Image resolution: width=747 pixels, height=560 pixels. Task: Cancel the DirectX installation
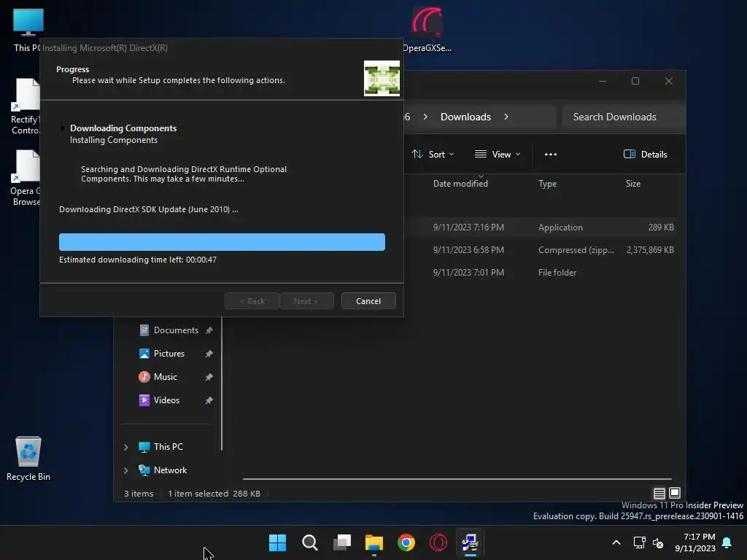pyautogui.click(x=368, y=301)
